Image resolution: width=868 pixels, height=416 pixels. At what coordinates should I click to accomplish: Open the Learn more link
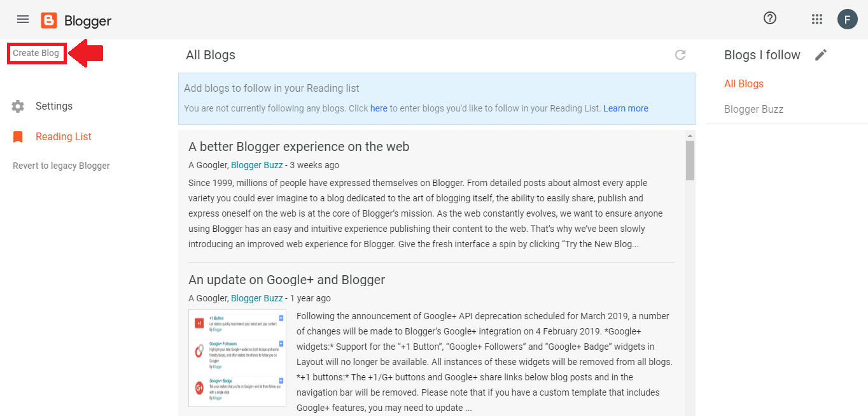point(626,108)
